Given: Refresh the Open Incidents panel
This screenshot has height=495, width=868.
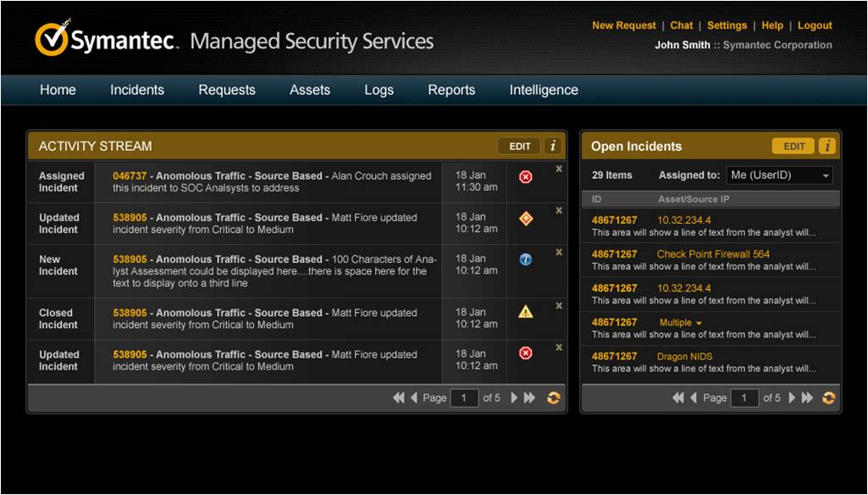Looking at the screenshot, I should [x=829, y=398].
